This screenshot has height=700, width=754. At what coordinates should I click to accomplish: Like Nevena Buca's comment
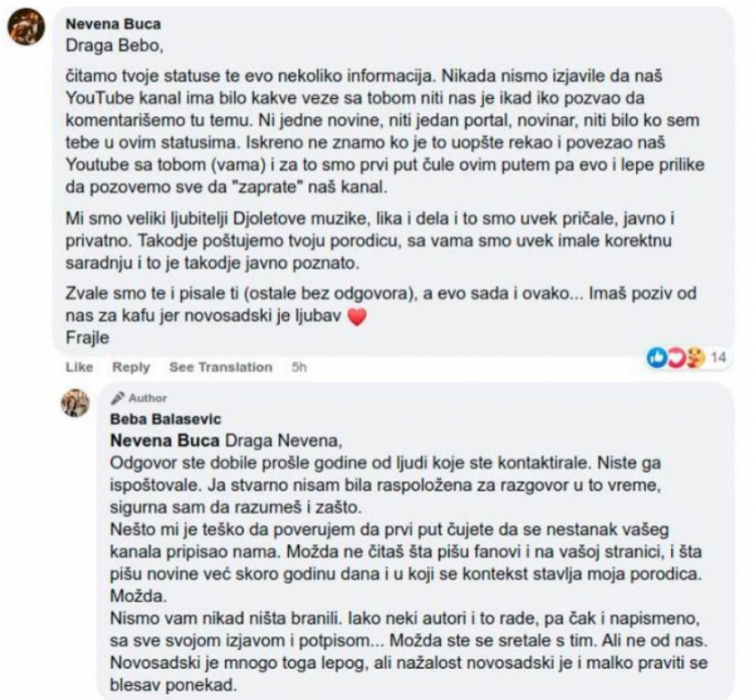80,366
